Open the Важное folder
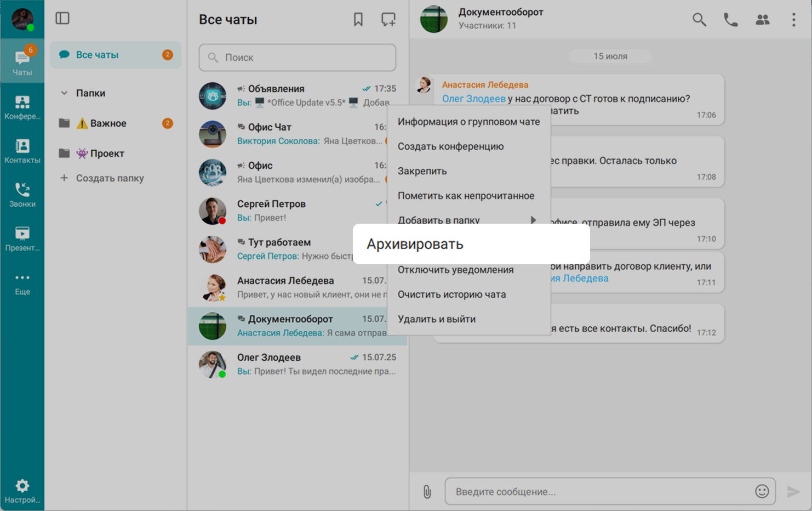The image size is (812, 511). point(116,123)
